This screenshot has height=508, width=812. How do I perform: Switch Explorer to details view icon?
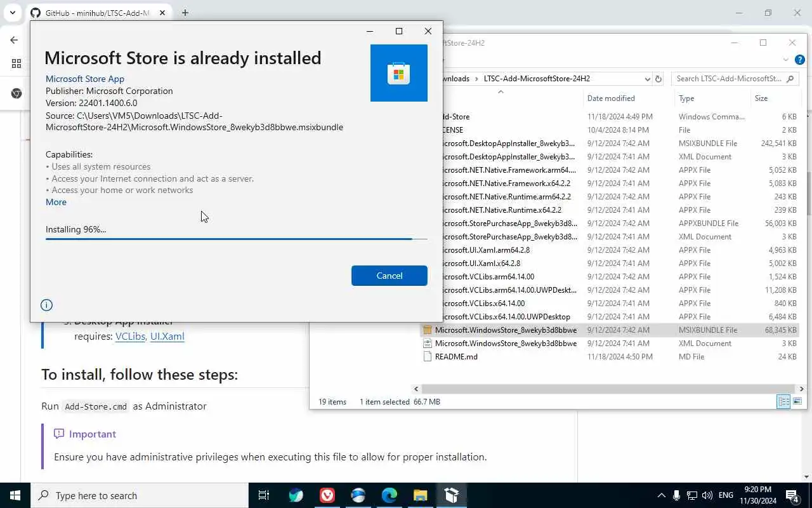(783, 401)
